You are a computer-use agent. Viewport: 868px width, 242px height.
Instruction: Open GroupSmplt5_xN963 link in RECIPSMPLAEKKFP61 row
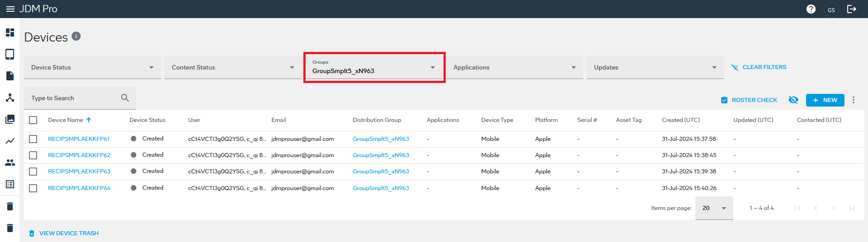[381, 139]
